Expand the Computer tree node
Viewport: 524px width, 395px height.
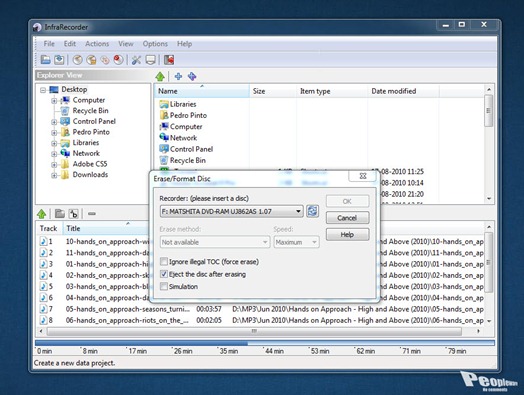[x=54, y=101]
